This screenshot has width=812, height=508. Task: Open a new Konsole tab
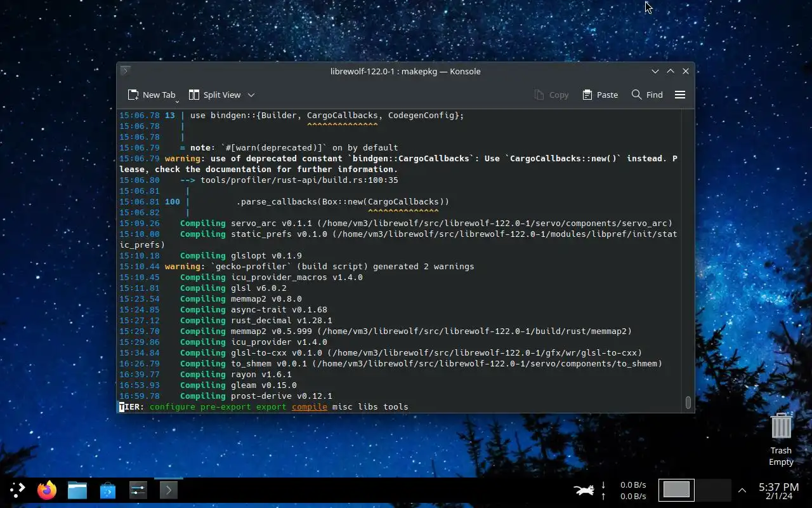tap(151, 95)
